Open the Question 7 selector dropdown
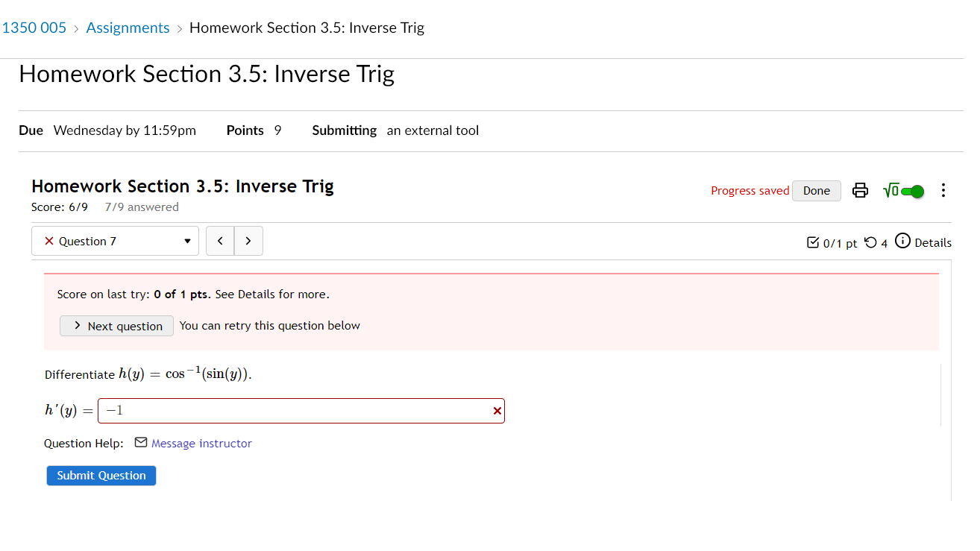 coord(115,241)
